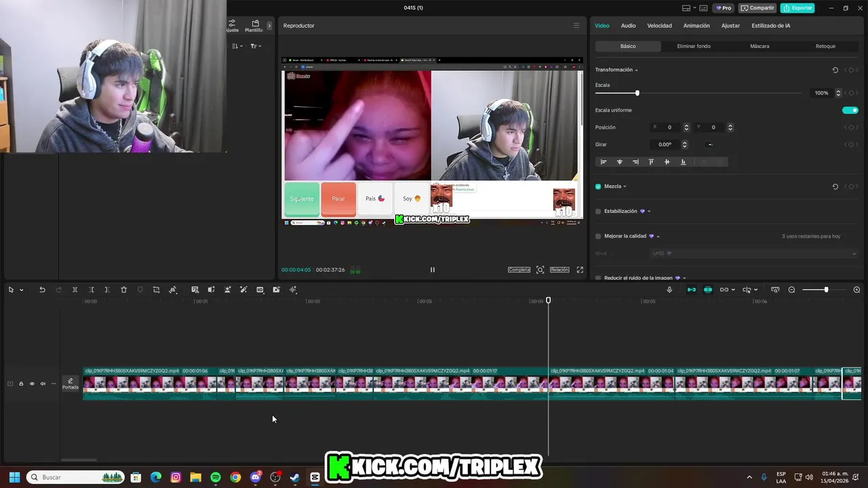868x488 pixels.
Task: Open the preview axis dropdown
Action: click(756, 290)
